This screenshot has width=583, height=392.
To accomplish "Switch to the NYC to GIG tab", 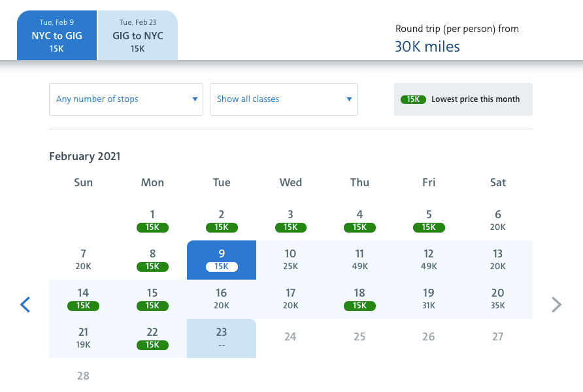I will (x=57, y=36).
